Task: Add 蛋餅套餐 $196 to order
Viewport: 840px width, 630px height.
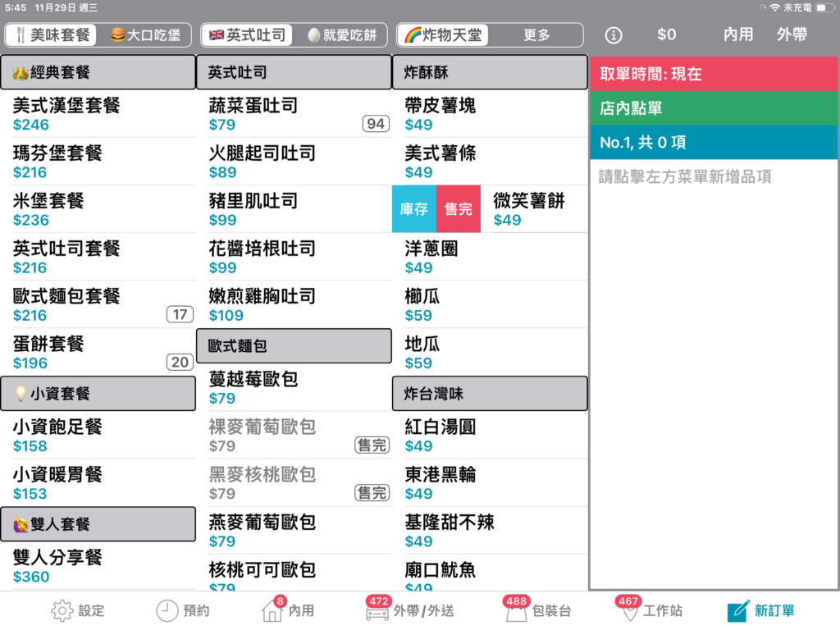Action: pyautogui.click(x=98, y=353)
